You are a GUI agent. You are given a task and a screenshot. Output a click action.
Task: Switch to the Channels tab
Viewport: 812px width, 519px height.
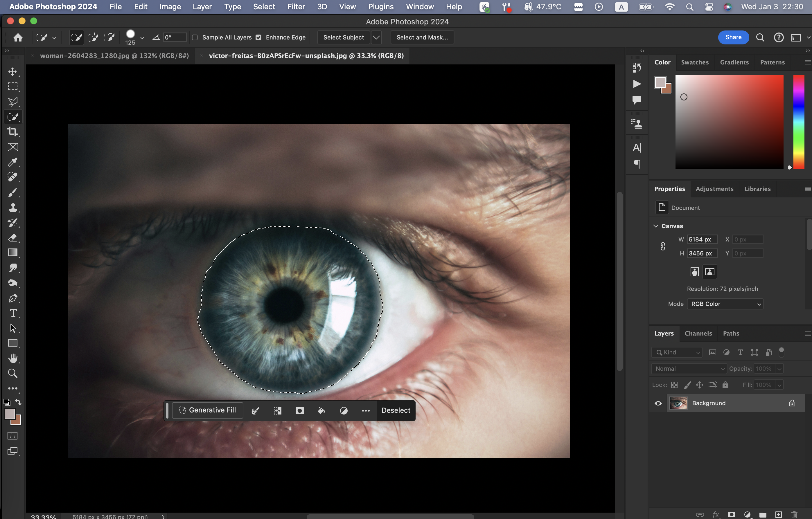tap(698, 333)
